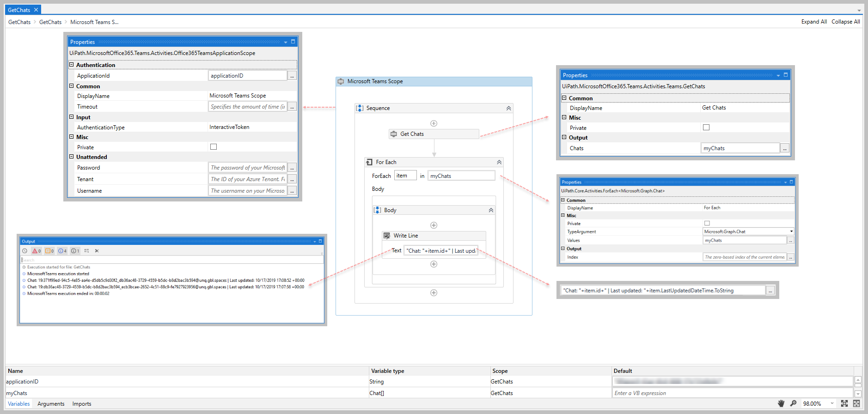Click the plus icon below Write Line Text

(434, 264)
